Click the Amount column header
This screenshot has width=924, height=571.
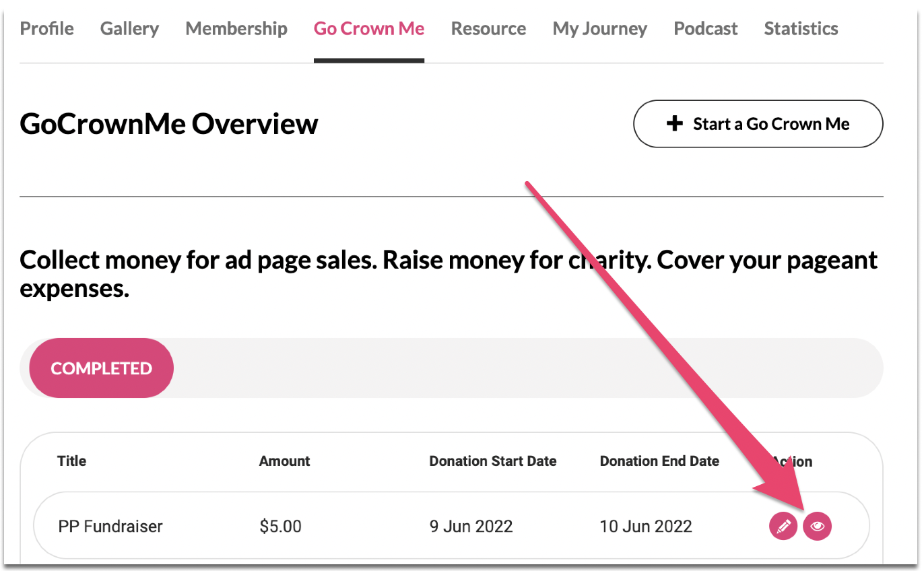[x=285, y=461]
